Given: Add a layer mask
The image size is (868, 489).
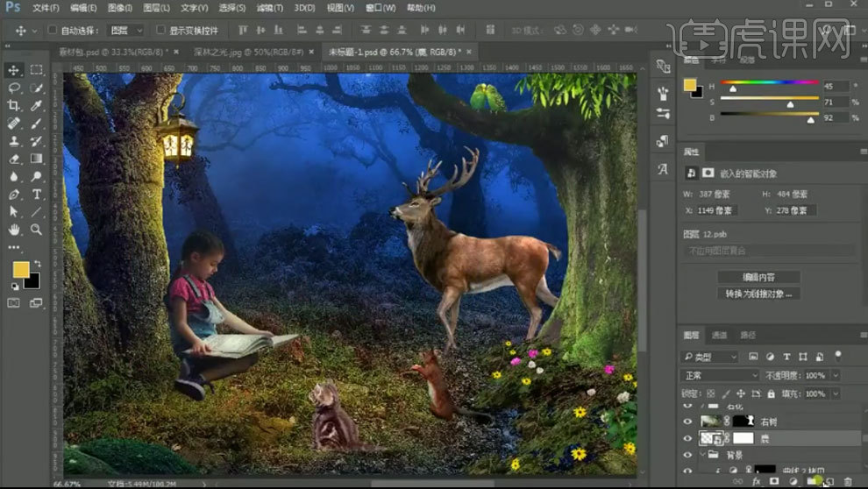Looking at the screenshot, I should point(774,481).
